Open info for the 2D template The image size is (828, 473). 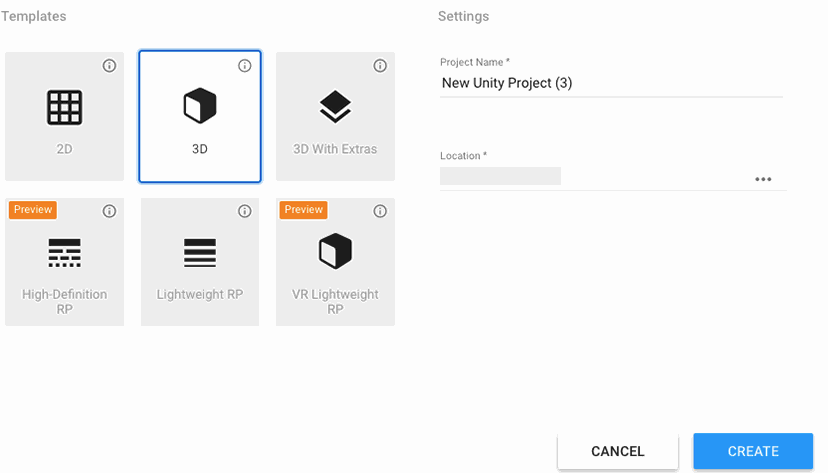(110, 66)
